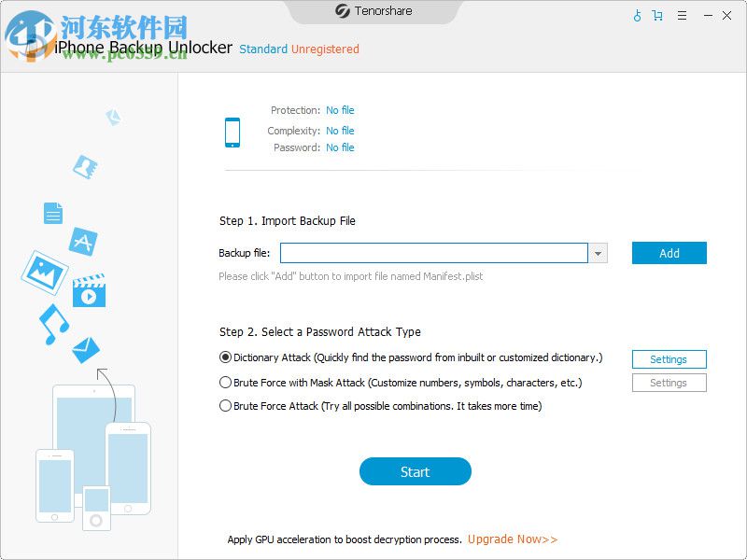Select Brute Force with Mask Attack

[225, 382]
